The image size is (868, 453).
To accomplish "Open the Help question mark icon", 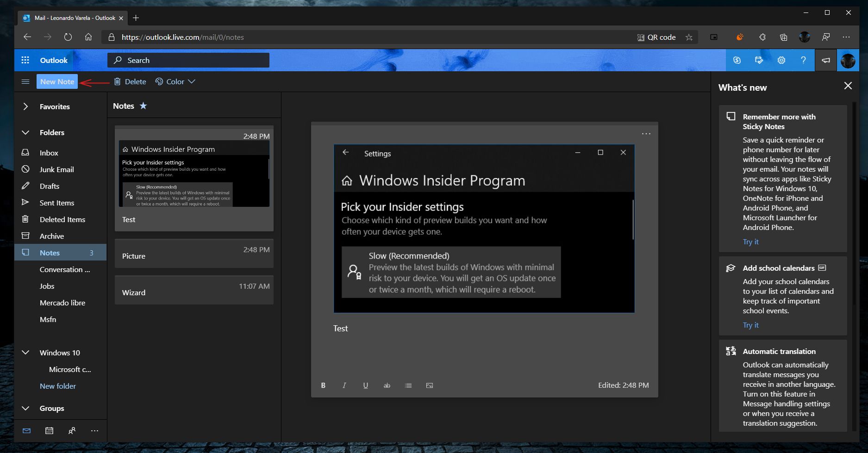I will pyautogui.click(x=804, y=60).
